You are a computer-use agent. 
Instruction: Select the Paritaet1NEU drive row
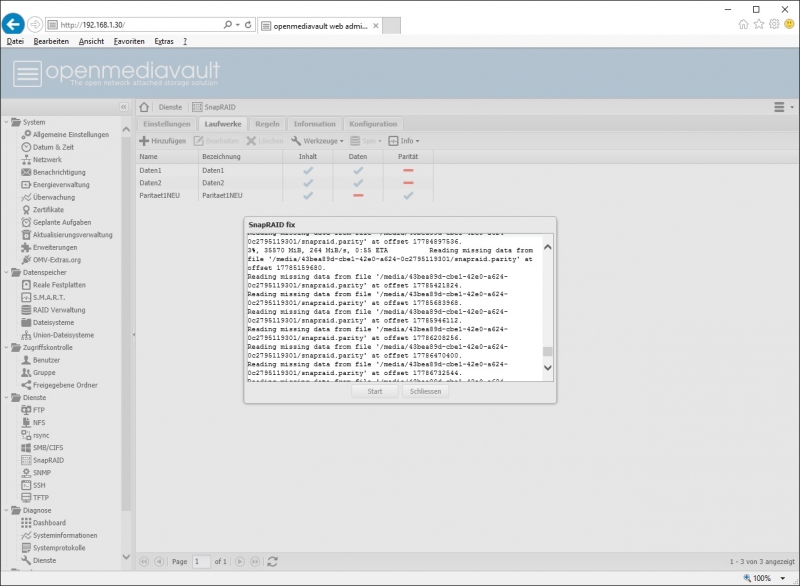286,195
